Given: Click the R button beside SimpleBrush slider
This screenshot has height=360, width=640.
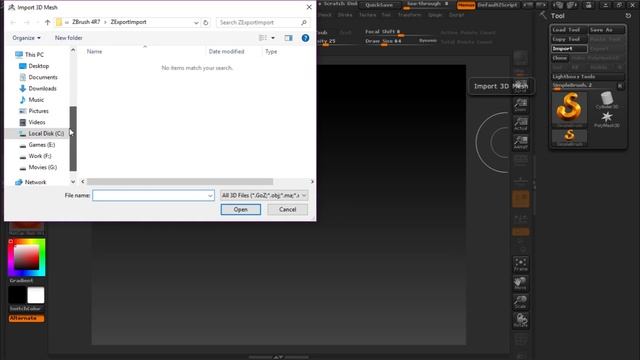Looking at the screenshot, I should [620, 85].
